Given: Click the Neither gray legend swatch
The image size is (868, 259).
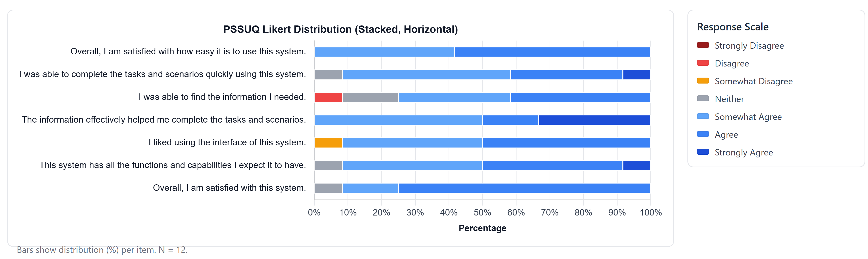Looking at the screenshot, I should click(703, 99).
